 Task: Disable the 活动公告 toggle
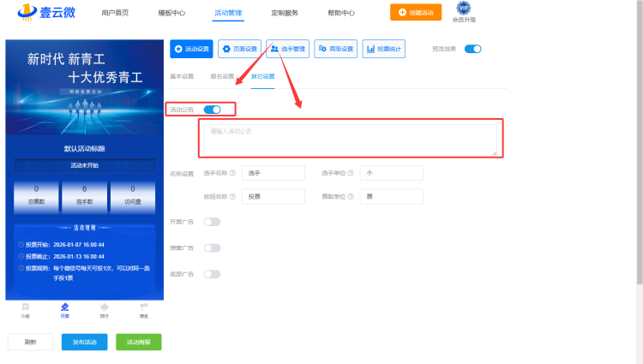pos(212,110)
